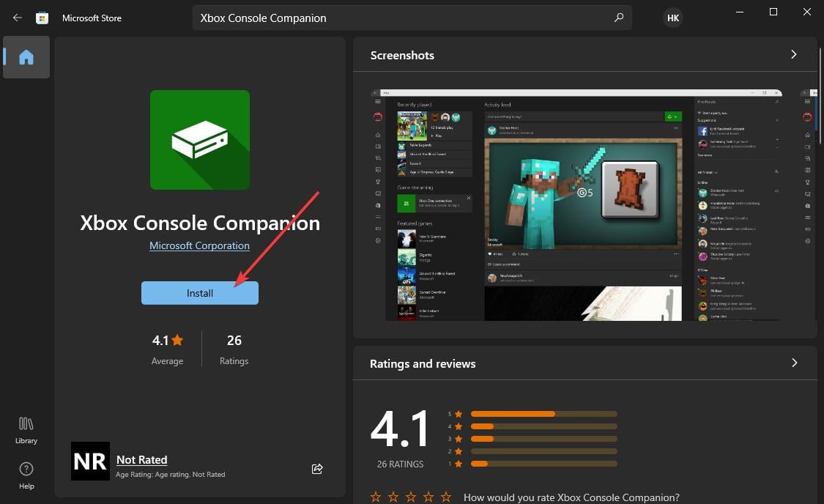Click the Xbox Console Companion title text
Viewport: 824px width, 504px height.
(x=200, y=223)
